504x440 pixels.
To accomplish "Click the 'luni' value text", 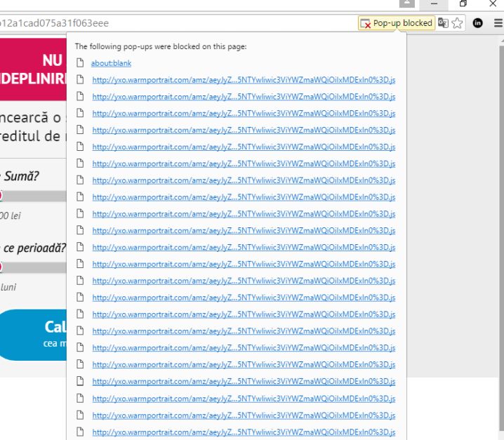I will pyautogui.click(x=8, y=287).
